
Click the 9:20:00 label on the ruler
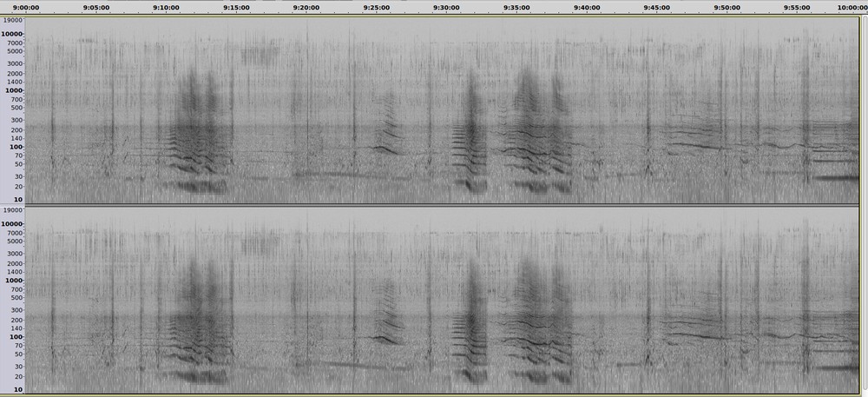tap(306, 7)
